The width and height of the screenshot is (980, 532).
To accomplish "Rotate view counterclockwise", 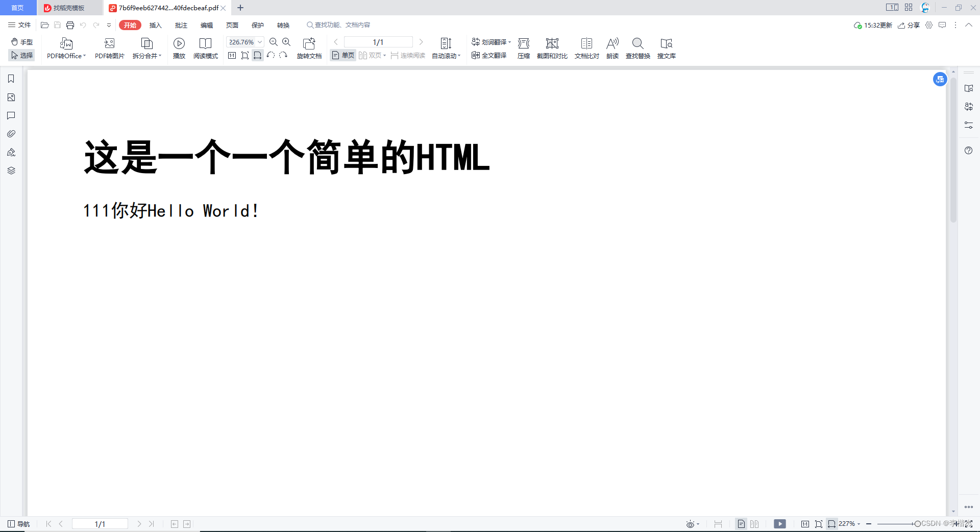I will (x=271, y=55).
